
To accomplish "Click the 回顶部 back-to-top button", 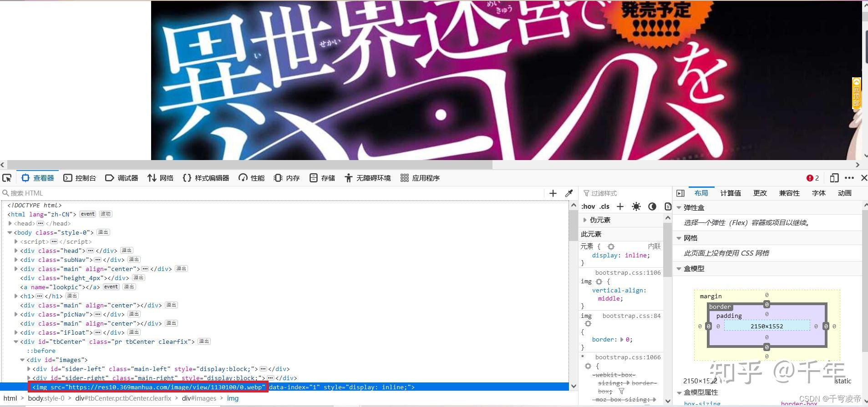I will (857, 93).
